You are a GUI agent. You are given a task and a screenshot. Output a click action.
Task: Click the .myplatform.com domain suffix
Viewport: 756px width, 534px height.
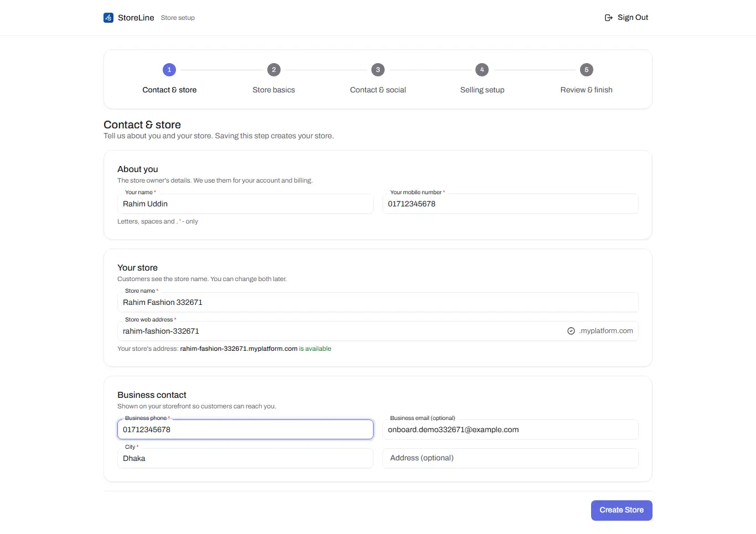click(606, 331)
